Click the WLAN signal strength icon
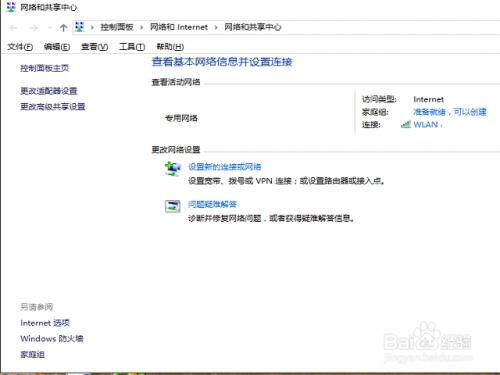Image resolution: width=500 pixels, height=375 pixels. [x=405, y=125]
